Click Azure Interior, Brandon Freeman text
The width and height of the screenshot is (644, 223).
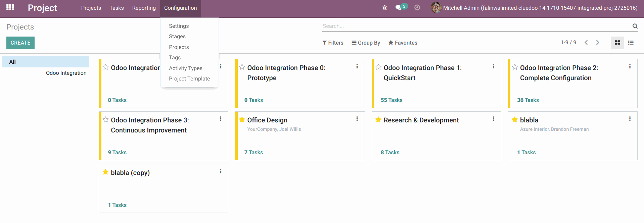pos(554,129)
